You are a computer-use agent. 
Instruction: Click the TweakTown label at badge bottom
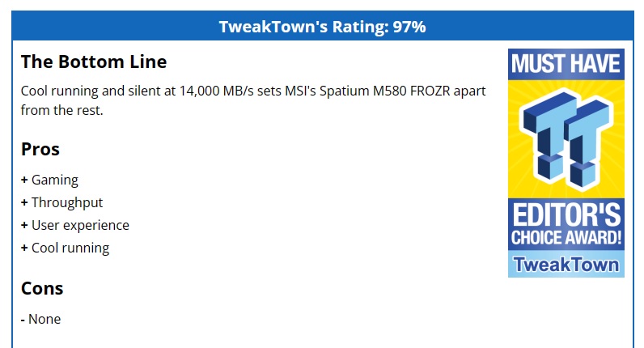(566, 265)
